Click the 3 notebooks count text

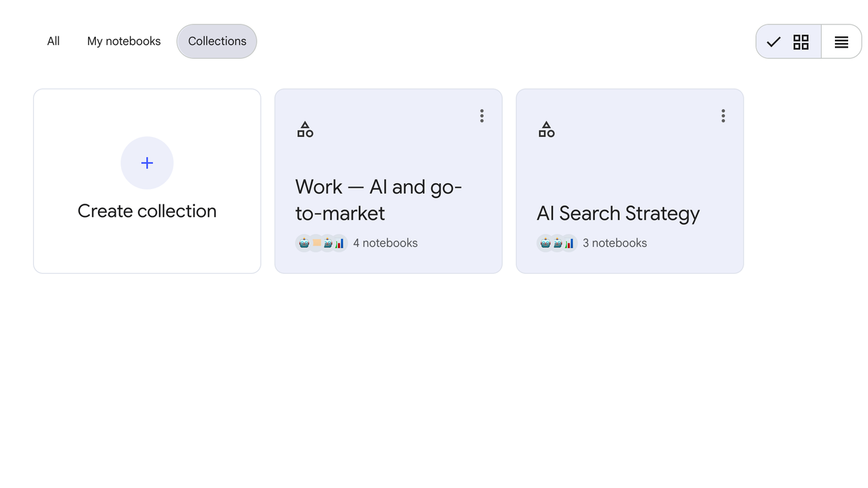615,243
